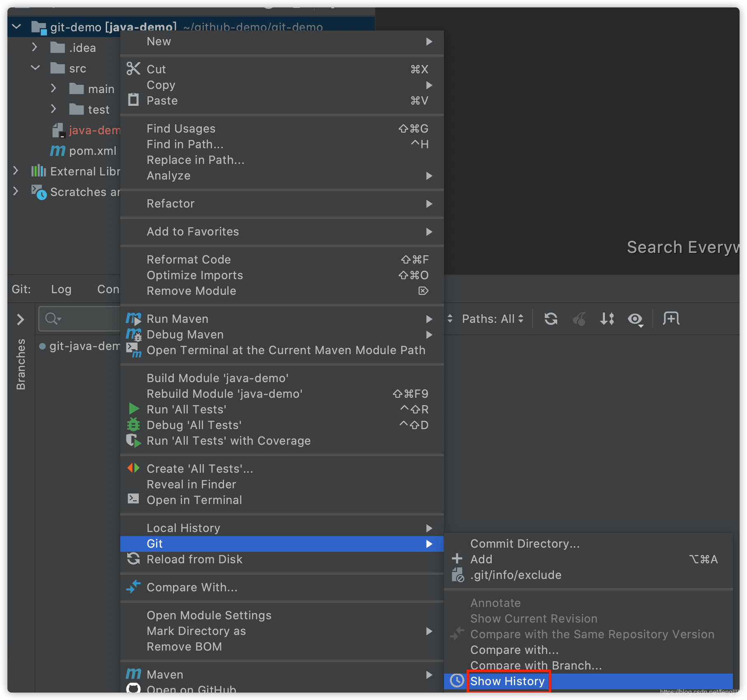This screenshot has width=747, height=700.
Task: Click the Refresh icon in Git log toolbar
Action: (551, 319)
